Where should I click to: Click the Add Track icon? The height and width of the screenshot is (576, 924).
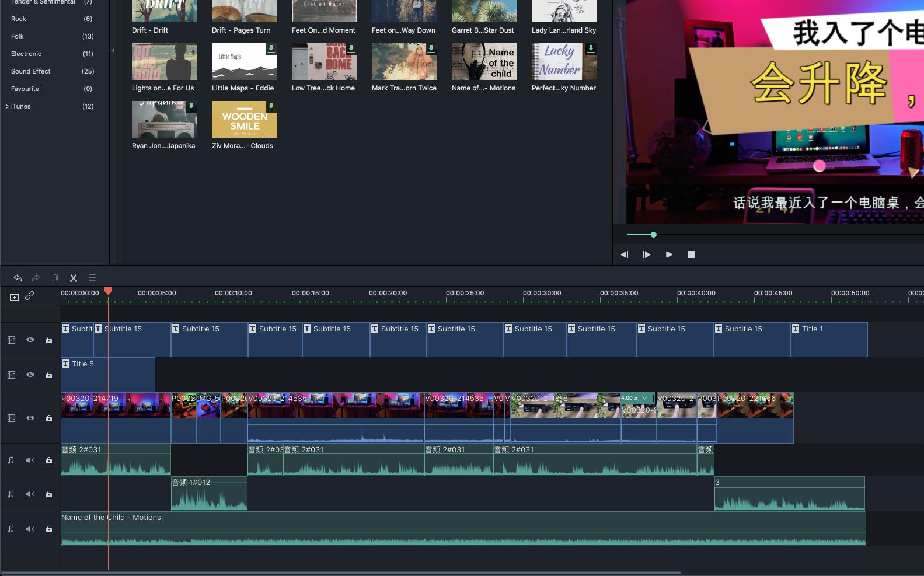pyautogui.click(x=12, y=296)
